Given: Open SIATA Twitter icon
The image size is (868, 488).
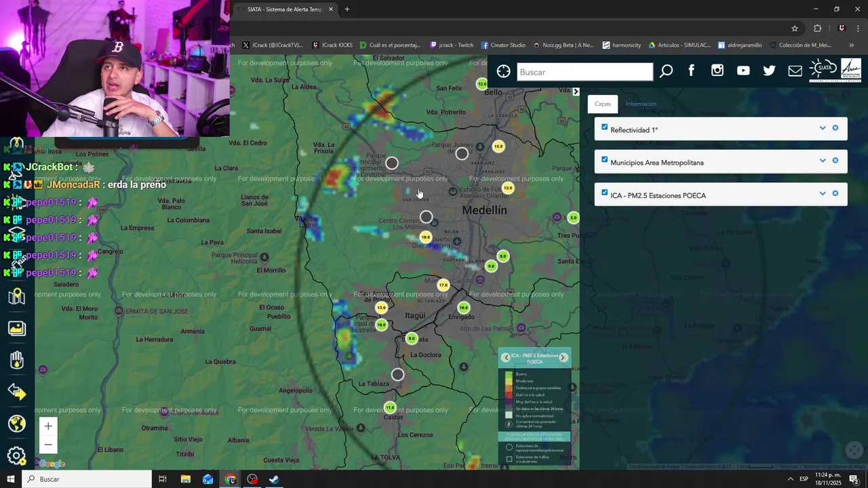Looking at the screenshot, I should point(769,70).
